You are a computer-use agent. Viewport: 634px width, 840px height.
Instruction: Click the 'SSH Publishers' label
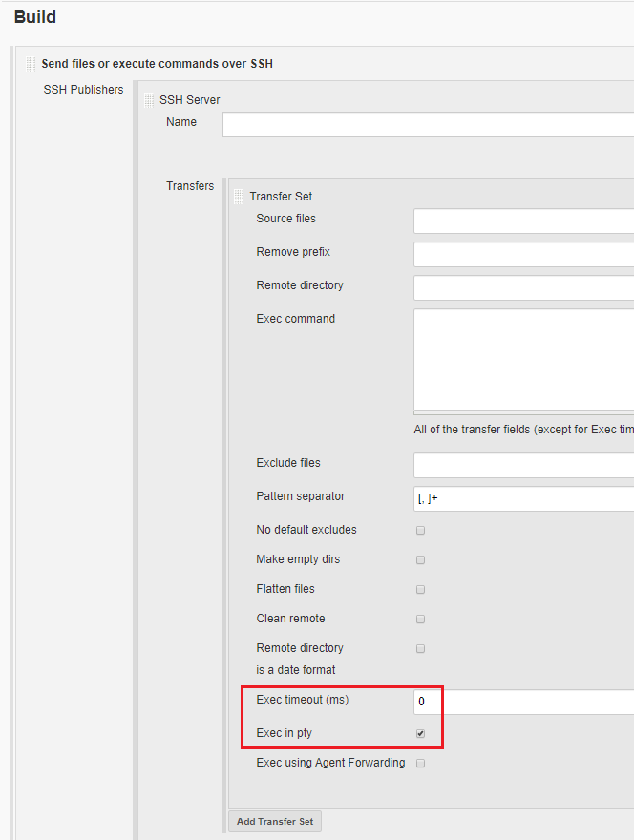(x=83, y=90)
